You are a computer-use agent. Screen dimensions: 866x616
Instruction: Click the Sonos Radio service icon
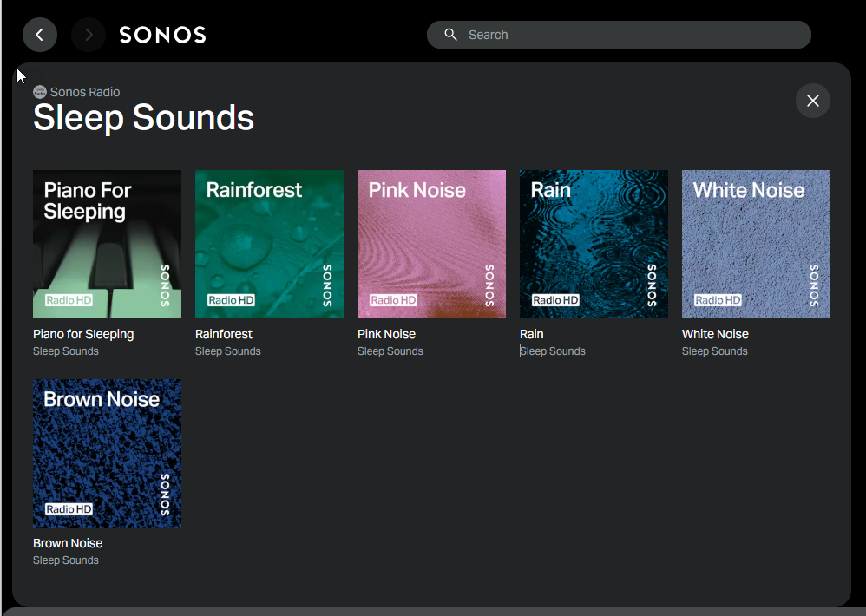[x=40, y=92]
